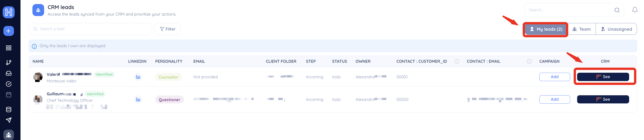Viewport: 644px width, 140px height.
Task: Switch to the Unassigned tab
Action: 616,29
